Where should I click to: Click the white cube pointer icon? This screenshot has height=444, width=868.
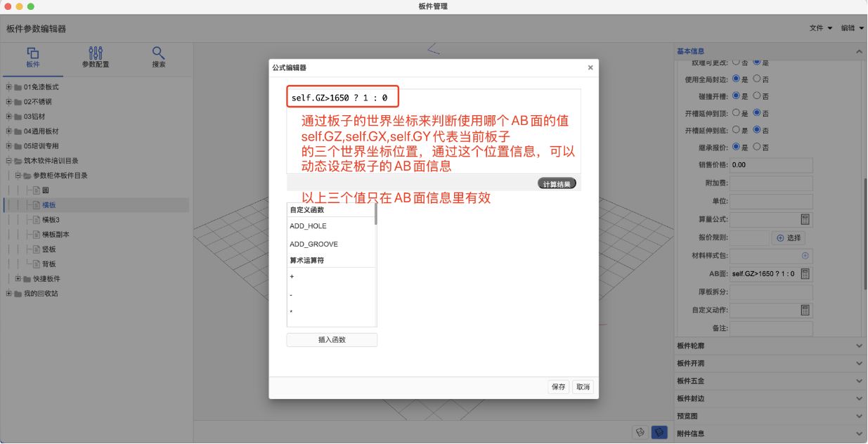(640, 431)
